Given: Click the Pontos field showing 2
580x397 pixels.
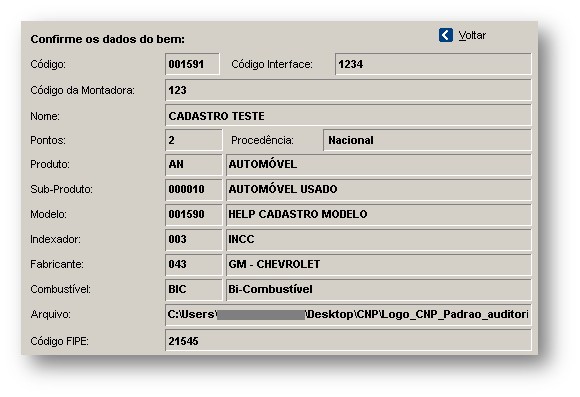Looking at the screenshot, I should click(194, 140).
